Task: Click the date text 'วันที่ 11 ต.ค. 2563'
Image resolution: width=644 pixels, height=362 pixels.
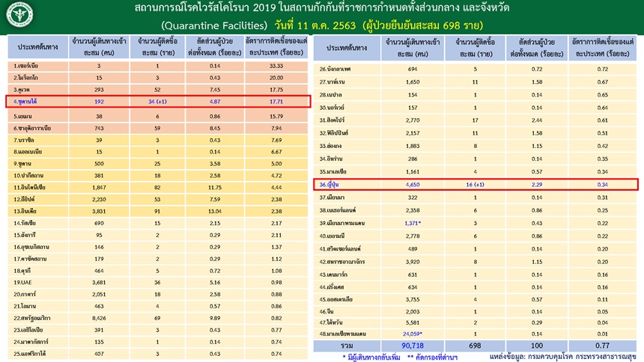Action: click(315, 25)
